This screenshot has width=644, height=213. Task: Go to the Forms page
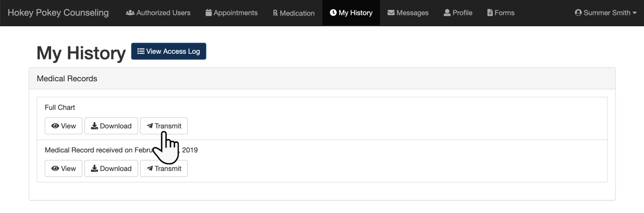point(501,13)
